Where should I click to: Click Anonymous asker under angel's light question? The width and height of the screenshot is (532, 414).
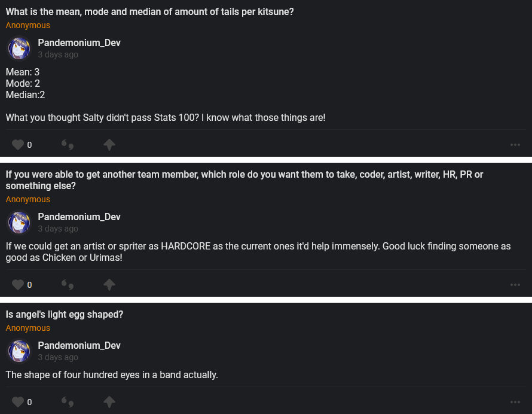tap(28, 328)
